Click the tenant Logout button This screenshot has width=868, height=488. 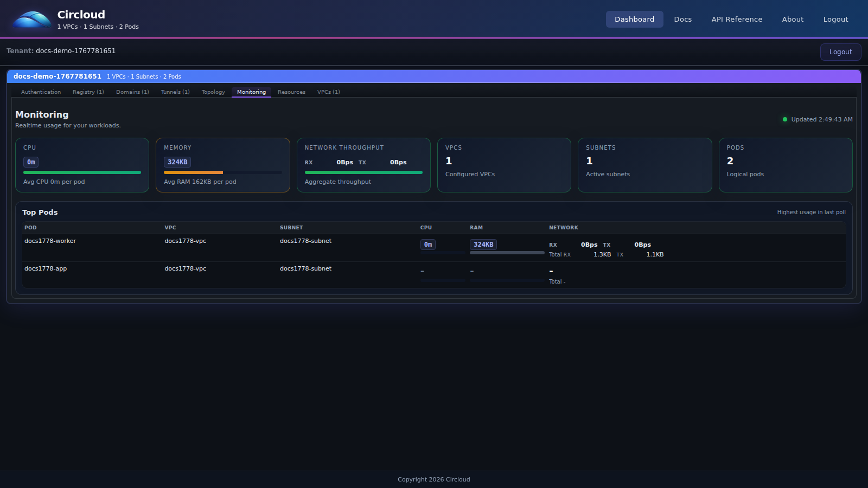[840, 52]
